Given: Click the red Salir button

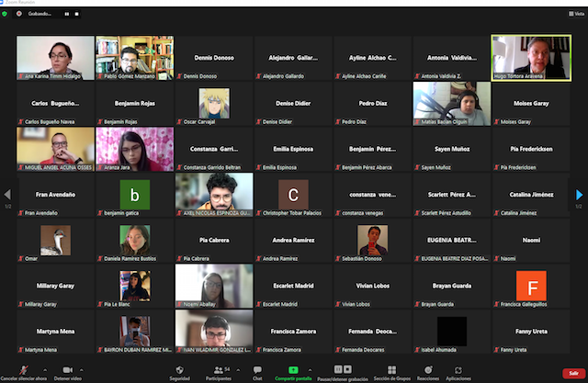Looking at the screenshot, I should tap(573, 373).
